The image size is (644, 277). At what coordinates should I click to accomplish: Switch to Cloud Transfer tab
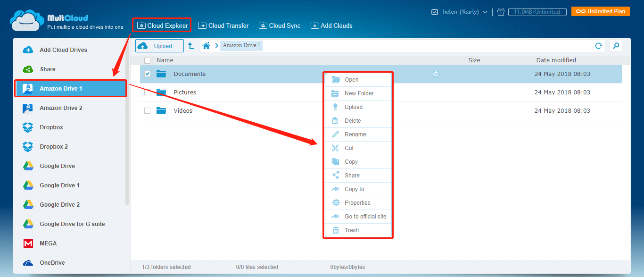223,25
